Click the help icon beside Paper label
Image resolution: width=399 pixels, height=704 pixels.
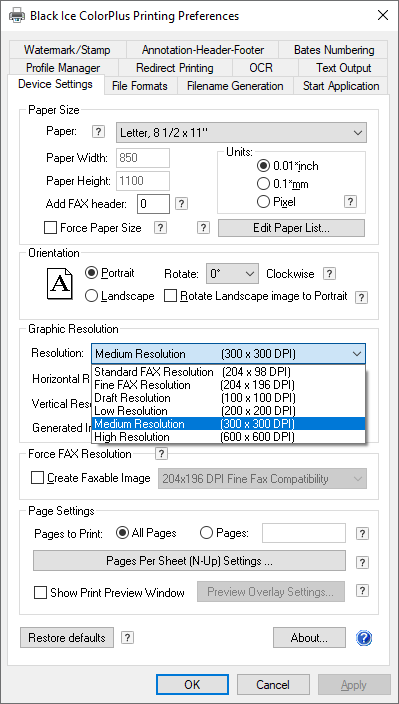pyautogui.click(x=99, y=132)
